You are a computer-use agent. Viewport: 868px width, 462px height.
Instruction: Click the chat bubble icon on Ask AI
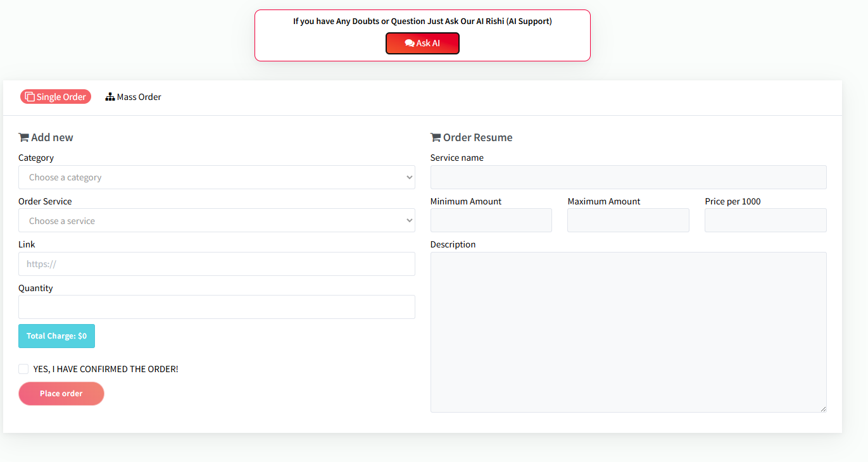pos(410,43)
